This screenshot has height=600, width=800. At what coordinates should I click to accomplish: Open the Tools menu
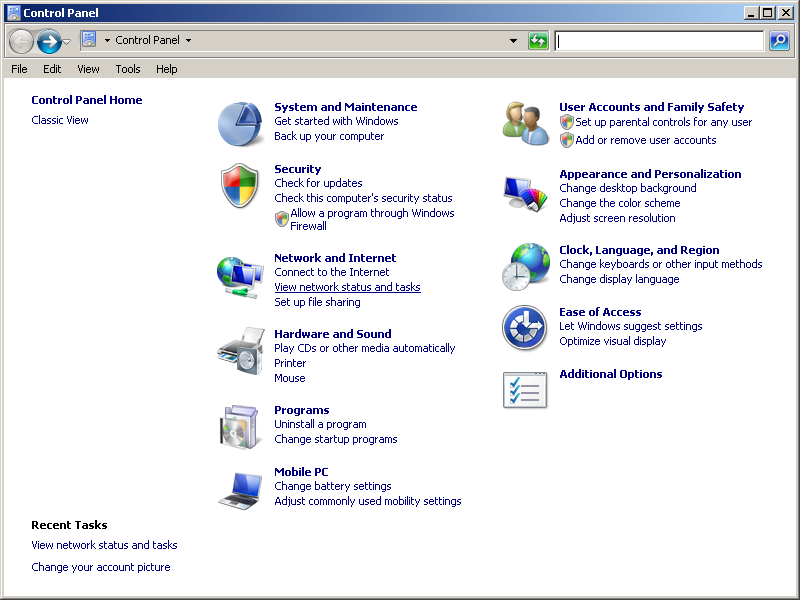(x=128, y=69)
